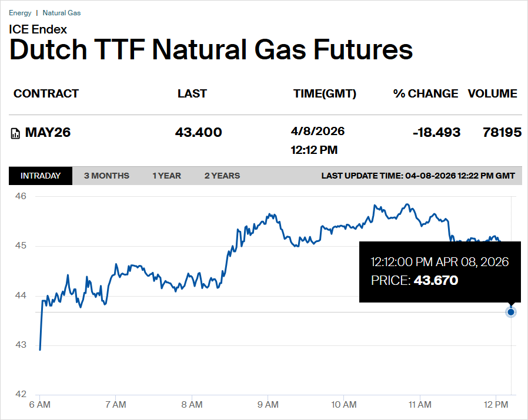Switch to the INTRADAY chart tab
The height and width of the screenshot is (420, 528).
[x=41, y=176]
